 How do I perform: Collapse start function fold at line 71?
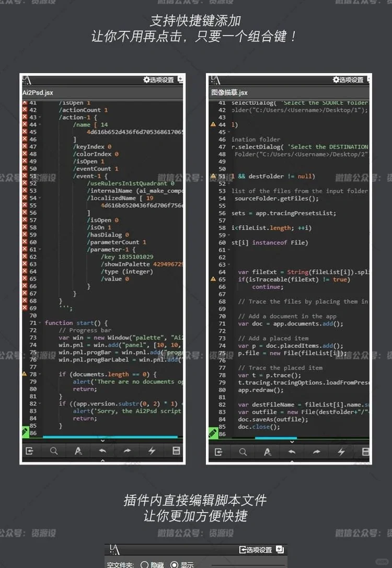click(x=40, y=323)
